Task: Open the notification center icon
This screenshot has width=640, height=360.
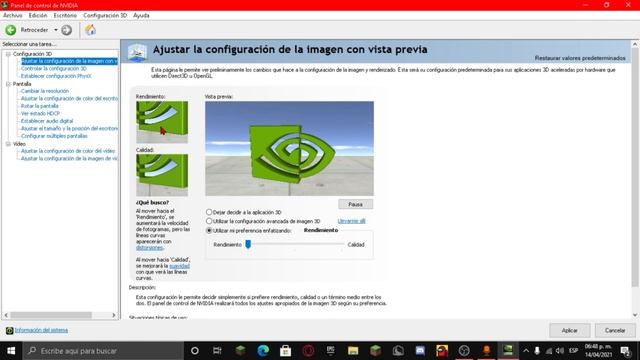Action: (x=625, y=351)
